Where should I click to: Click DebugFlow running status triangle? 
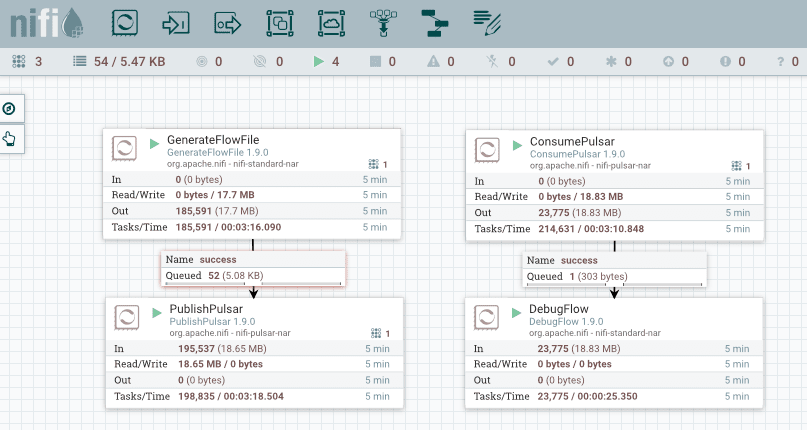(x=516, y=313)
